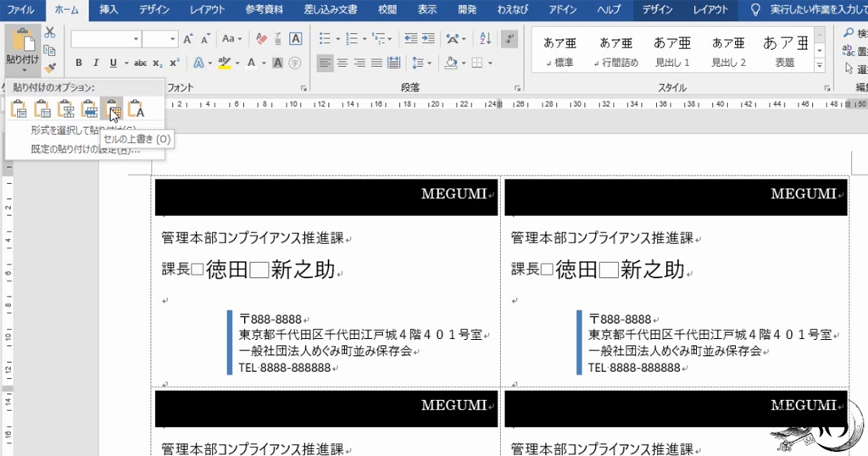
Task: Apply the 表題 style
Action: [785, 51]
